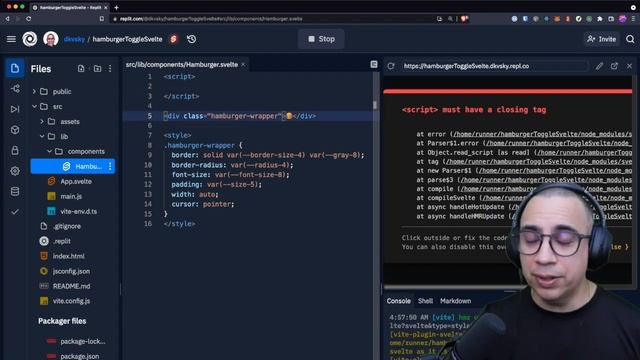
Task: Open the Packages cube icon
Action: [x=15, y=130]
